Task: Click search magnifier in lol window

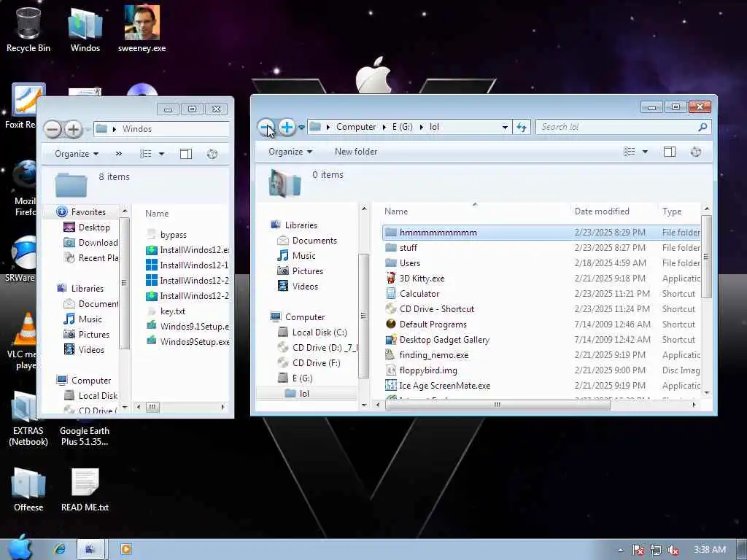Action: (x=703, y=127)
